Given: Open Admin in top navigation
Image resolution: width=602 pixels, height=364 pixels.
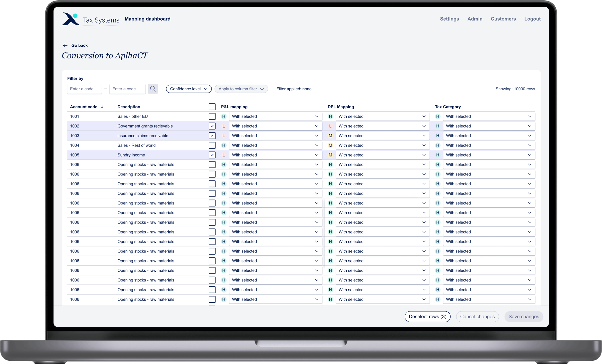Looking at the screenshot, I should tap(475, 19).
